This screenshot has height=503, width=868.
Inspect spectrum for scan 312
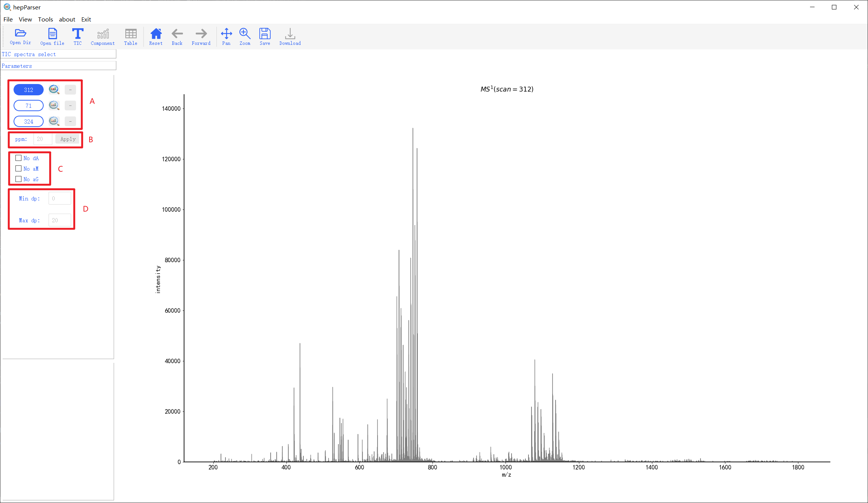(x=54, y=89)
